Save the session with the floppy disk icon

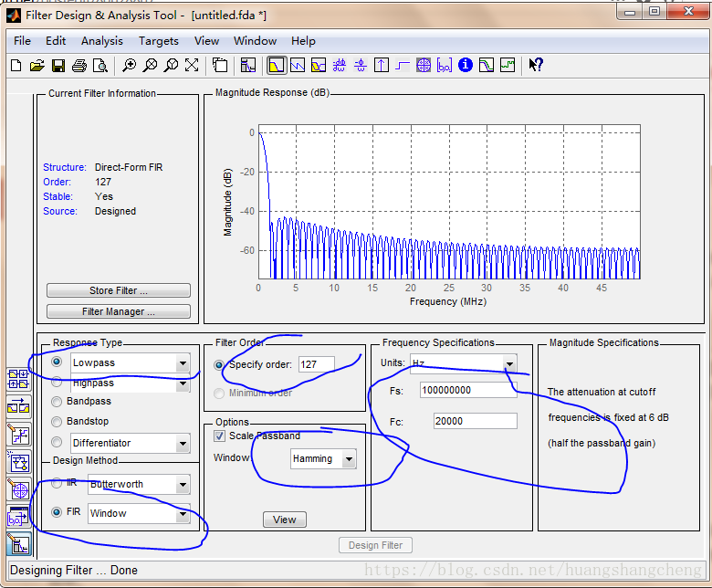58,66
